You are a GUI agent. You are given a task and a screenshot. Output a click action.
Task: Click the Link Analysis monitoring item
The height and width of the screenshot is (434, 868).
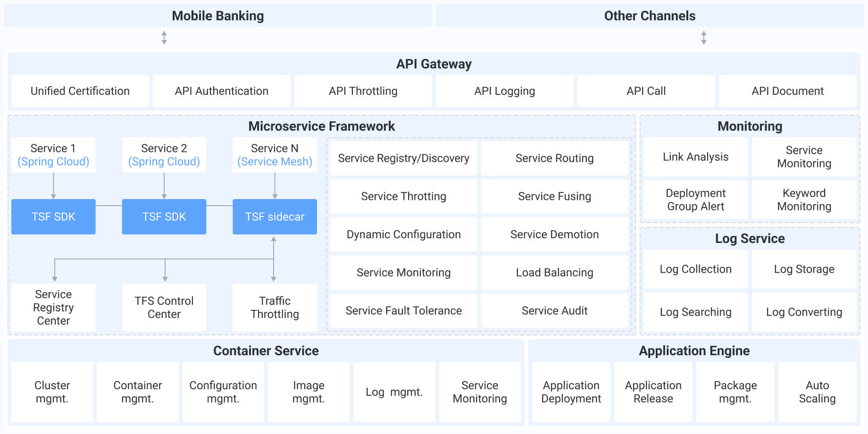(x=695, y=157)
